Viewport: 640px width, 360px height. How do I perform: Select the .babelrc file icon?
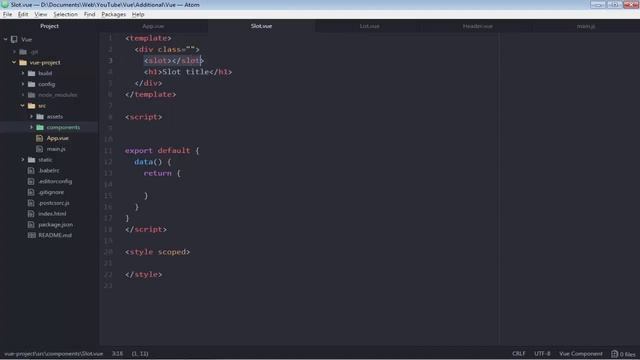coord(31,171)
